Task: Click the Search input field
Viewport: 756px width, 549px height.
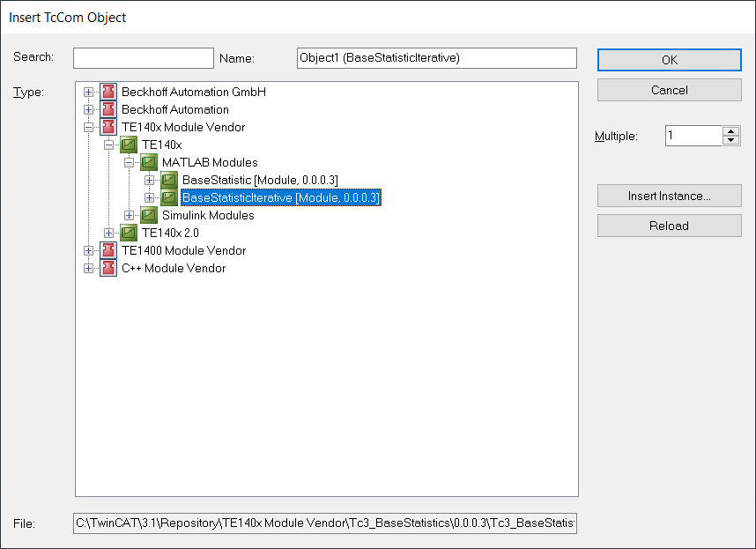Action: coord(144,58)
